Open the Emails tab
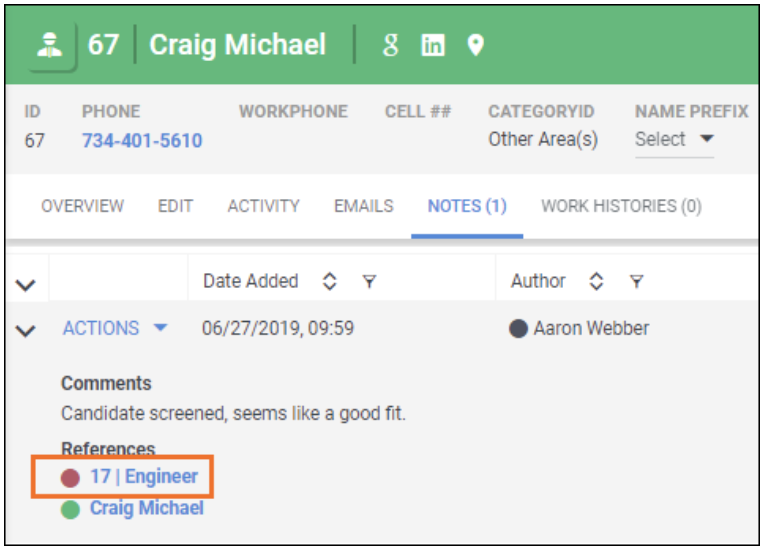 pyautogui.click(x=363, y=206)
